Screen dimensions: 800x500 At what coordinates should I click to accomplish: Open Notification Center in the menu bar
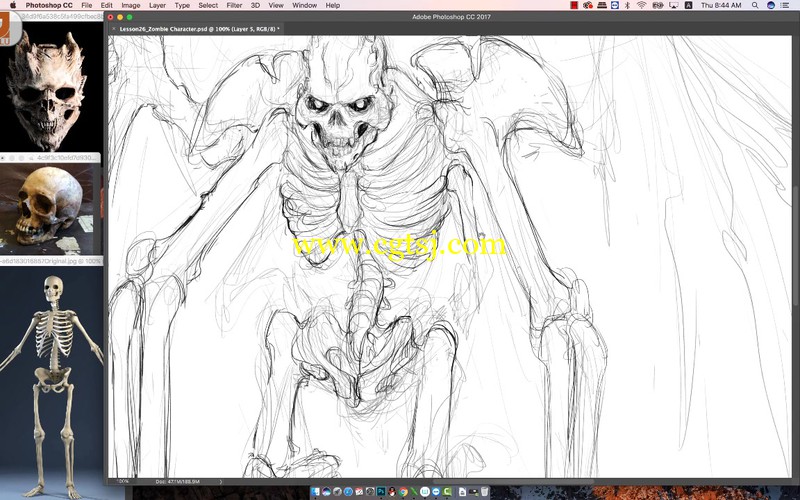[785, 5]
